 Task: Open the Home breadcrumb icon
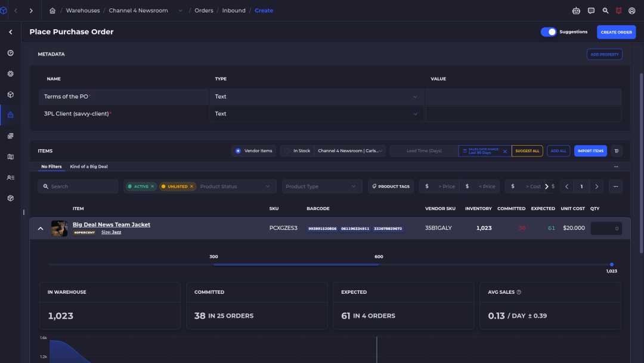tap(52, 11)
